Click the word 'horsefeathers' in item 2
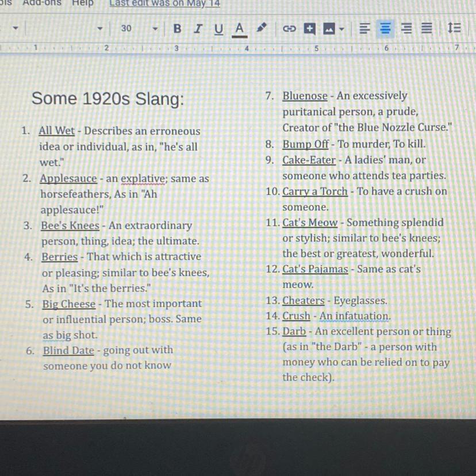The width and height of the screenshot is (476, 476). [75, 194]
